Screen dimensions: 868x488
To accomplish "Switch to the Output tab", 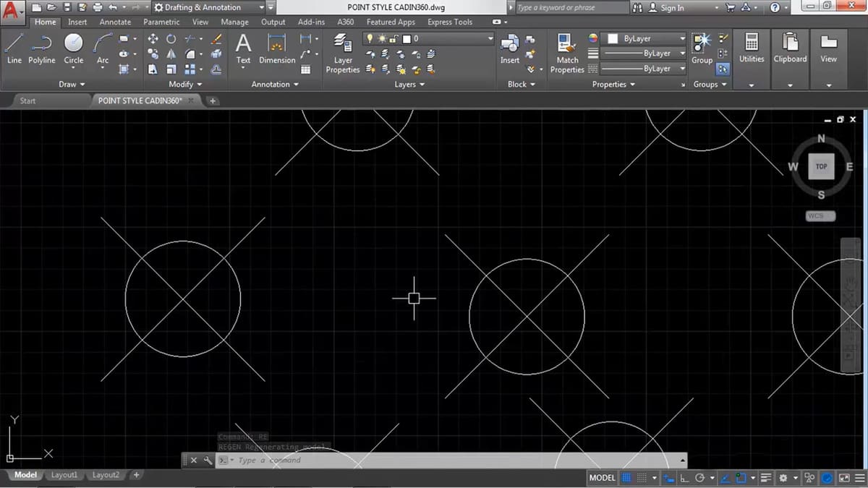I will [x=273, y=22].
